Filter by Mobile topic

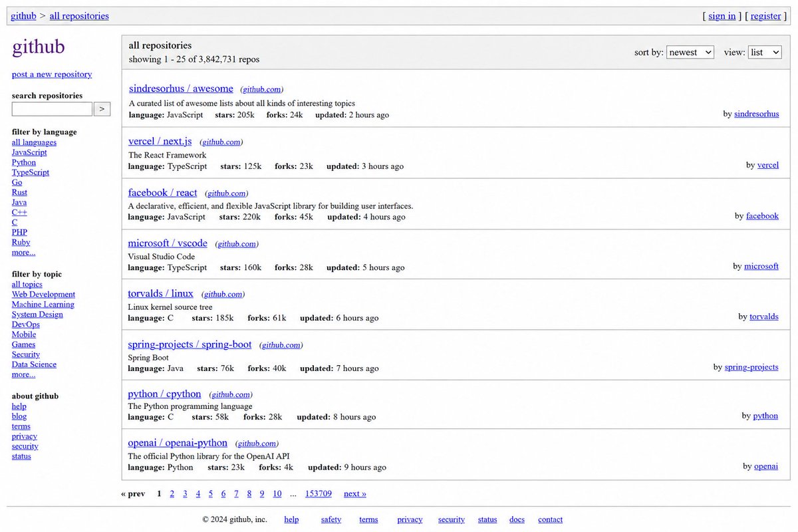click(24, 334)
